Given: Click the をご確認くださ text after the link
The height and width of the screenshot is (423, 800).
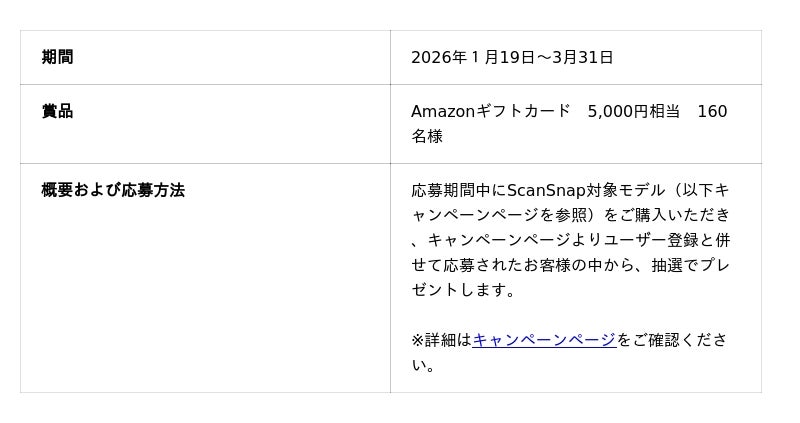Looking at the screenshot, I should point(672,340).
